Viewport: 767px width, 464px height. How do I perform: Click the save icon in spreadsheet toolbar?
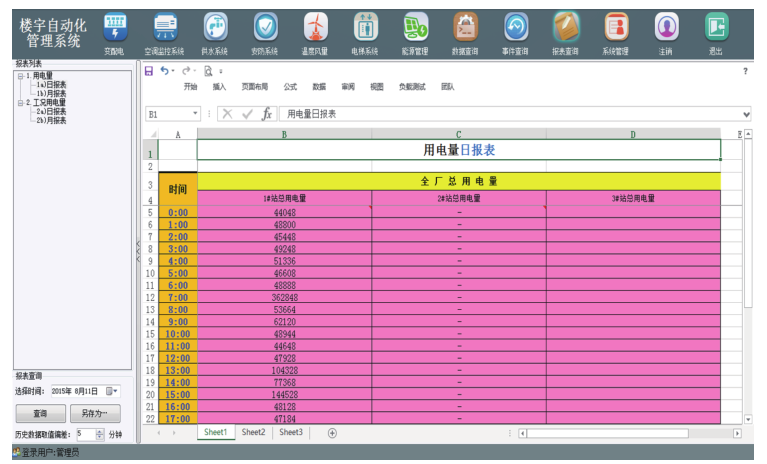click(x=149, y=71)
